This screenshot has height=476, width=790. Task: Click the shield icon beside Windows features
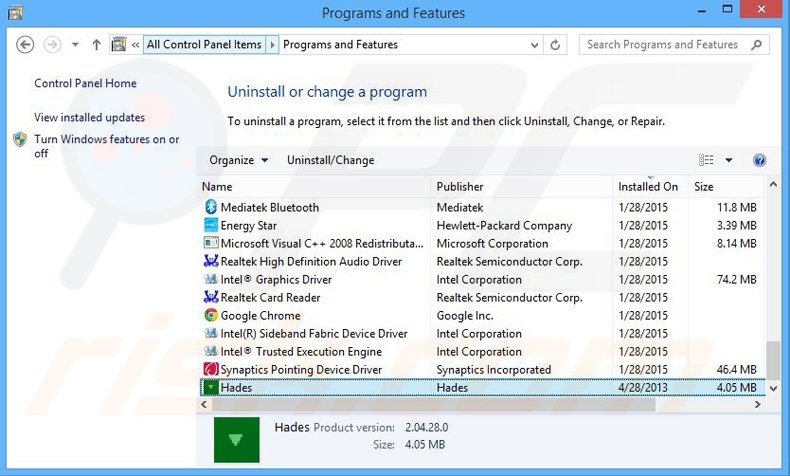coord(20,140)
